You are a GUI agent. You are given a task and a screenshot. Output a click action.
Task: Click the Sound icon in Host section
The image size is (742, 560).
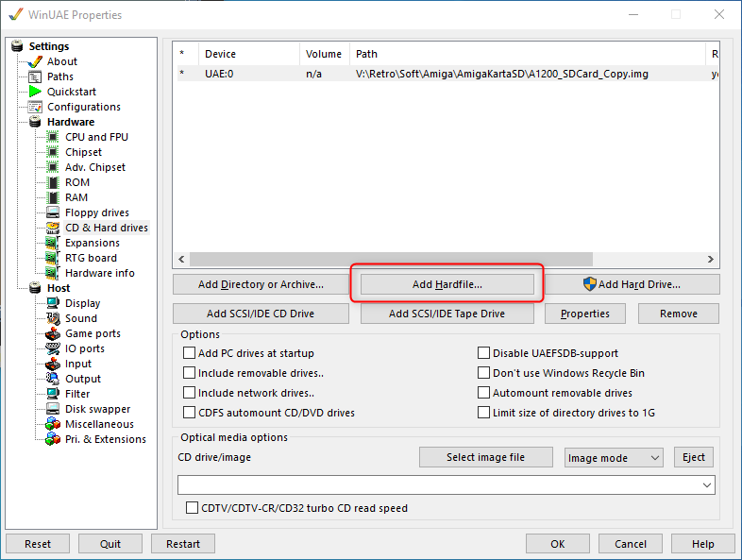point(53,318)
